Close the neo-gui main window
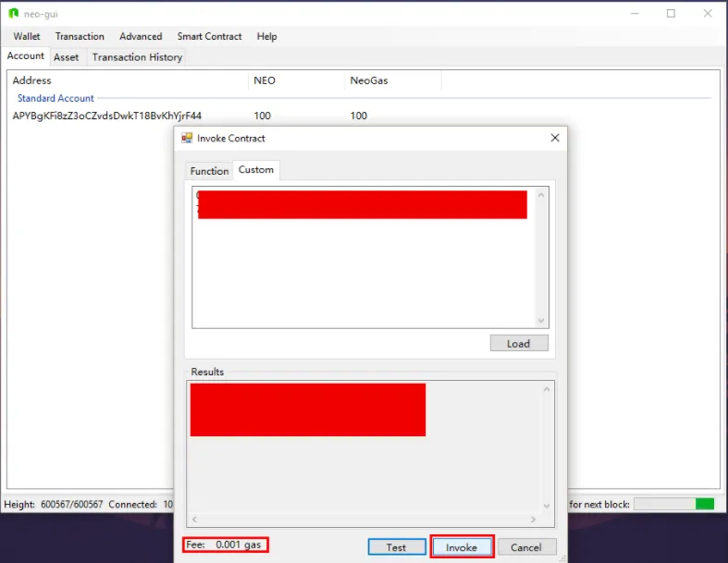This screenshot has width=728, height=563. click(x=708, y=14)
